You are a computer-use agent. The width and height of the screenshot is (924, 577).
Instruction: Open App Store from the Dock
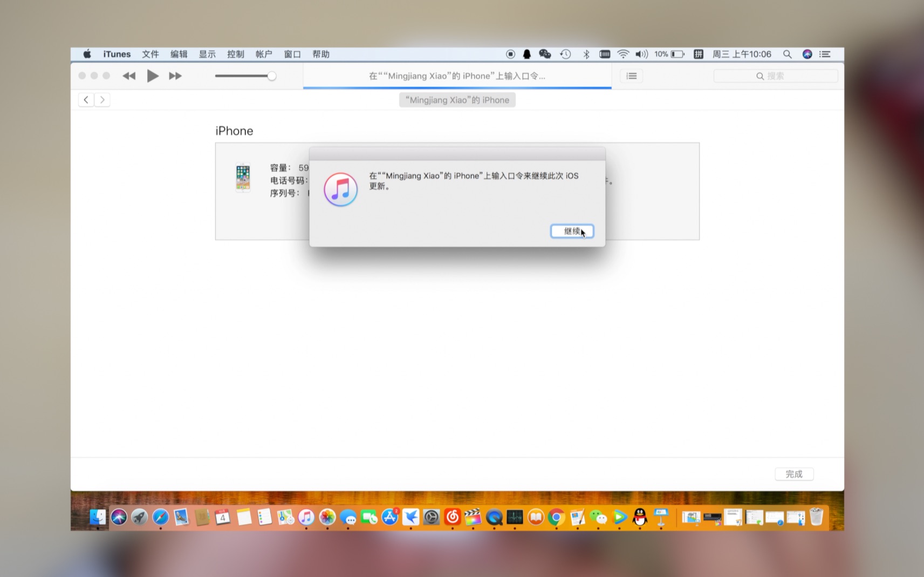coord(389,517)
